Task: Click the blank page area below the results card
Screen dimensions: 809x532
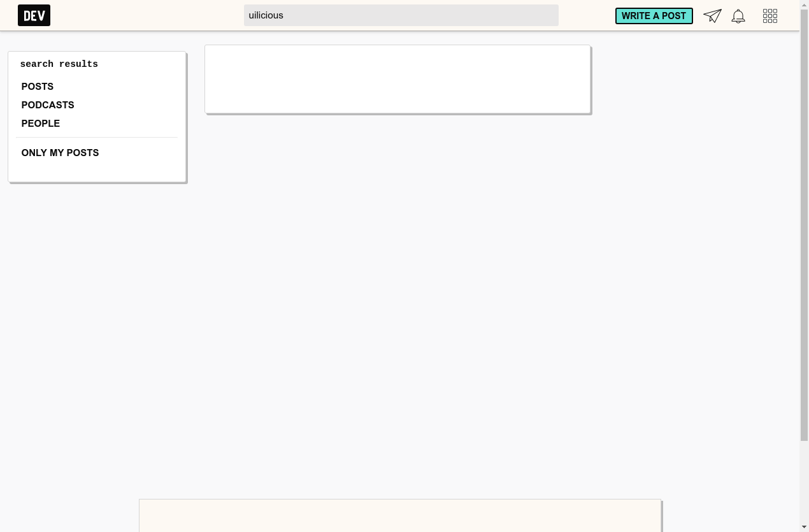Action: (x=397, y=287)
